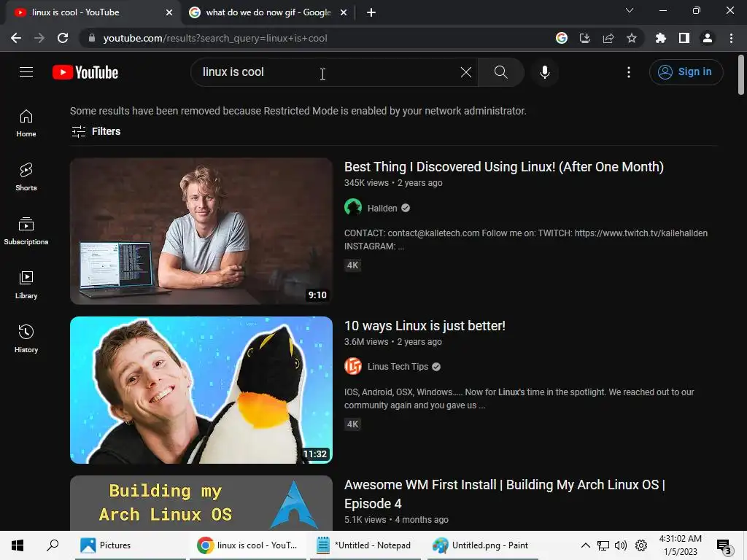Open the tab search chevron
The image size is (747, 560).
click(x=630, y=10)
